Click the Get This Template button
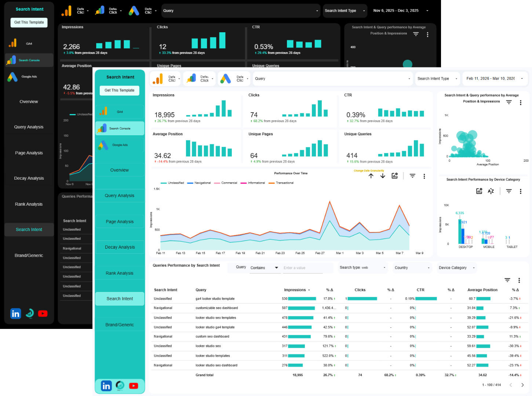Screen dimensions: 532x396 click(119, 91)
